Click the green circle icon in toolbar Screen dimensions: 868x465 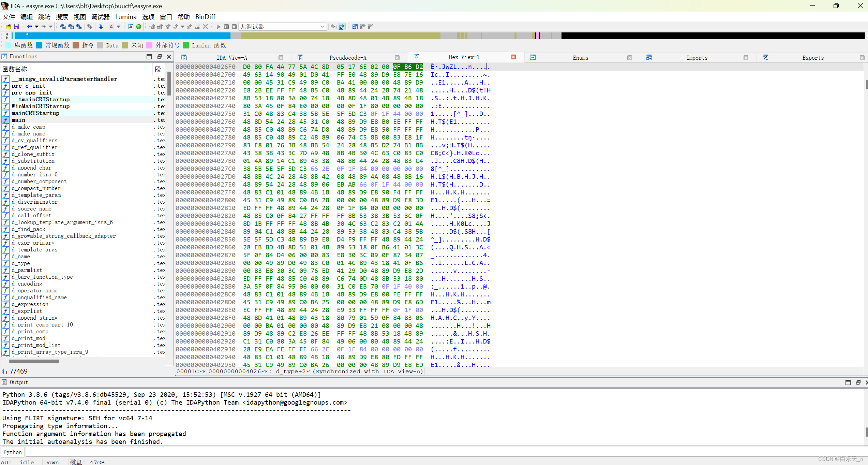click(x=139, y=27)
